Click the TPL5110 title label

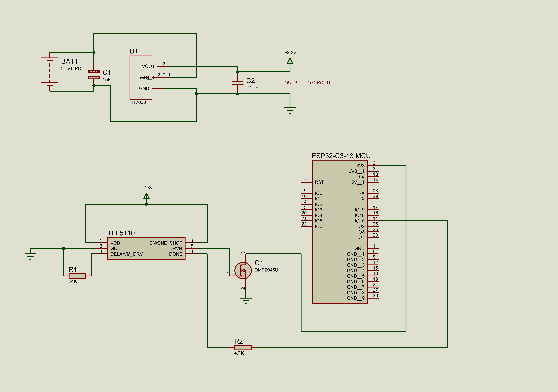[121, 233]
